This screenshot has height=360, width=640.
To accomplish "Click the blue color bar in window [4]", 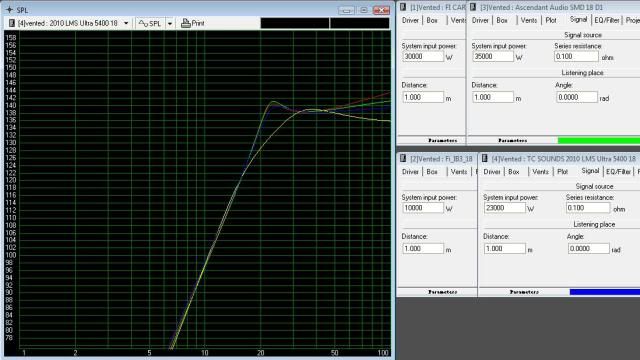I will point(605,292).
